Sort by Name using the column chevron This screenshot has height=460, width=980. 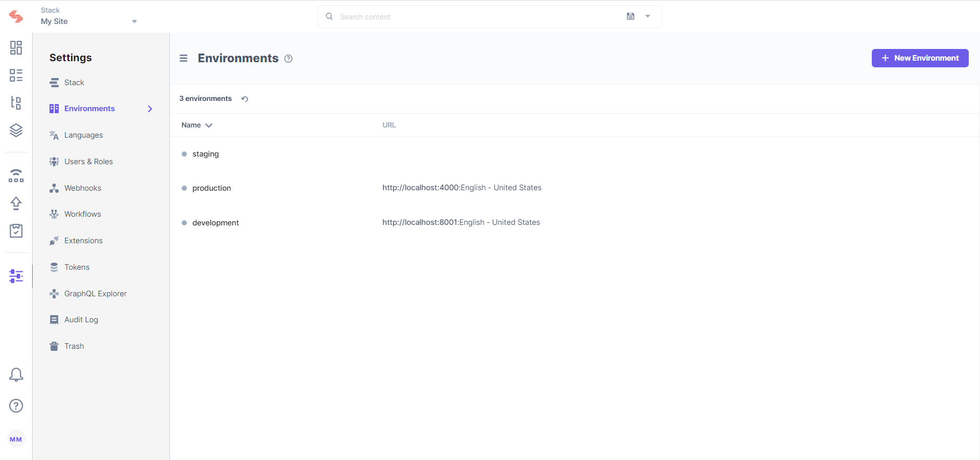(209, 125)
